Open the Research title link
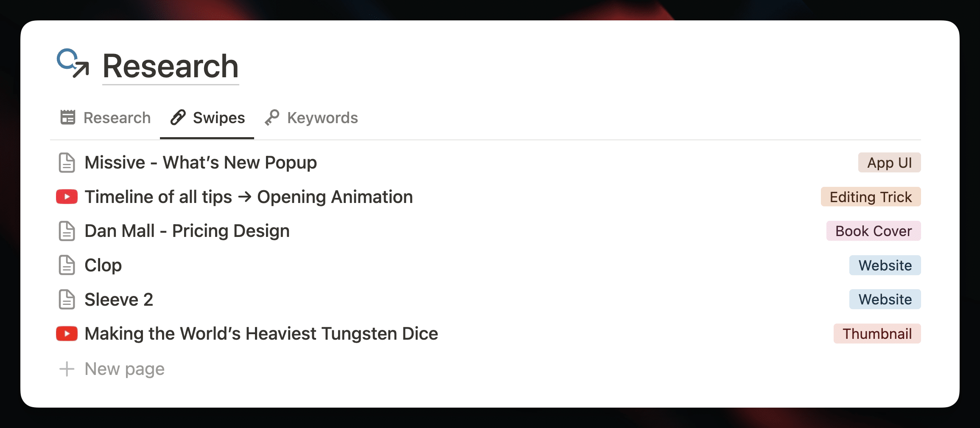The width and height of the screenshot is (980, 428). [x=171, y=66]
